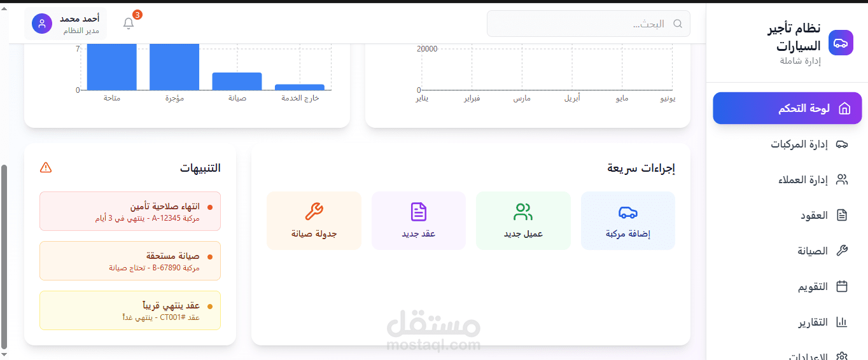Click the text عقد #CT001 - ينتهي غداً
This screenshot has height=360, width=868.
(x=161, y=317)
